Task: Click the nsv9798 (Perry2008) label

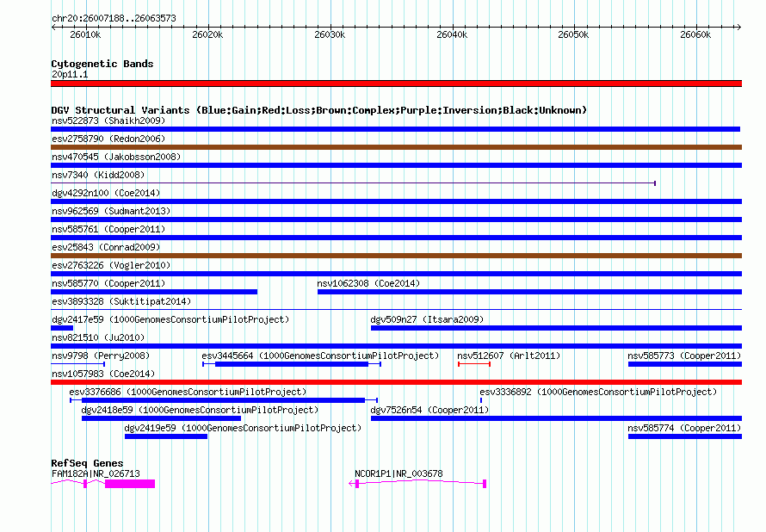Action: pyautogui.click(x=101, y=356)
